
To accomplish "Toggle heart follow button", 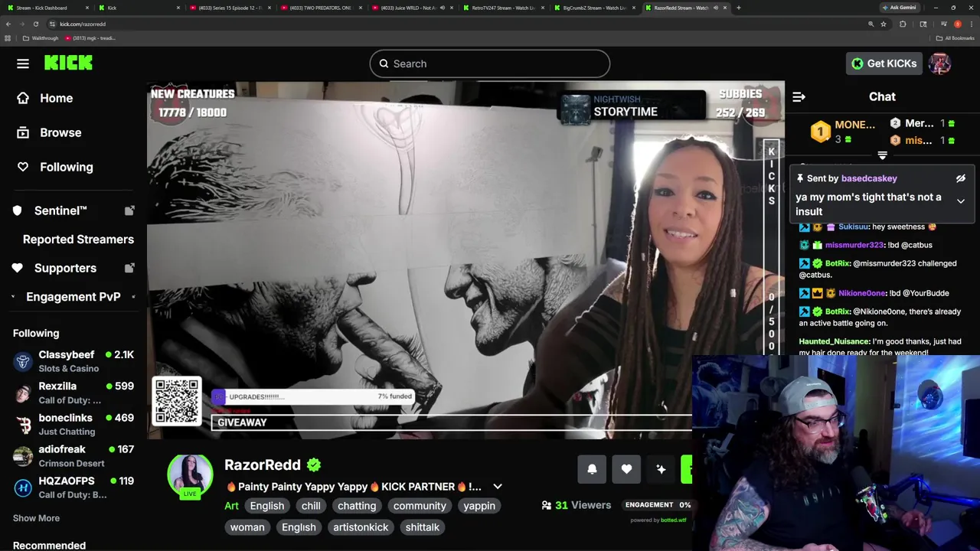I will pyautogui.click(x=626, y=469).
